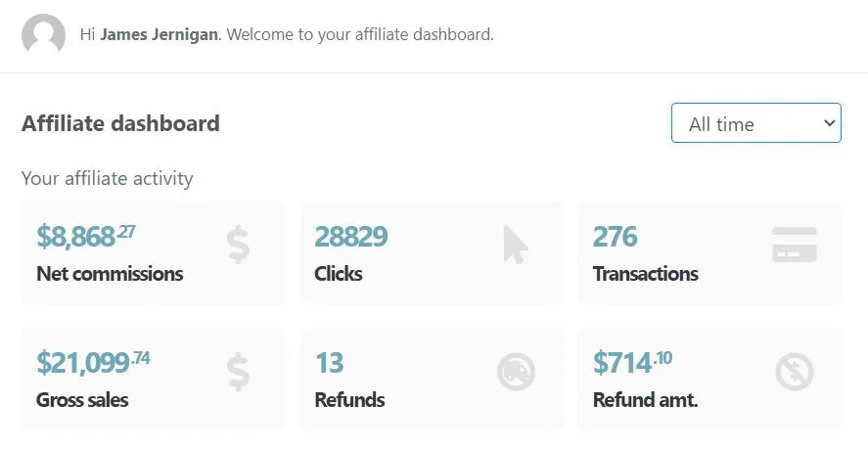
Task: Click the 276 Transactions number
Action: pos(615,237)
